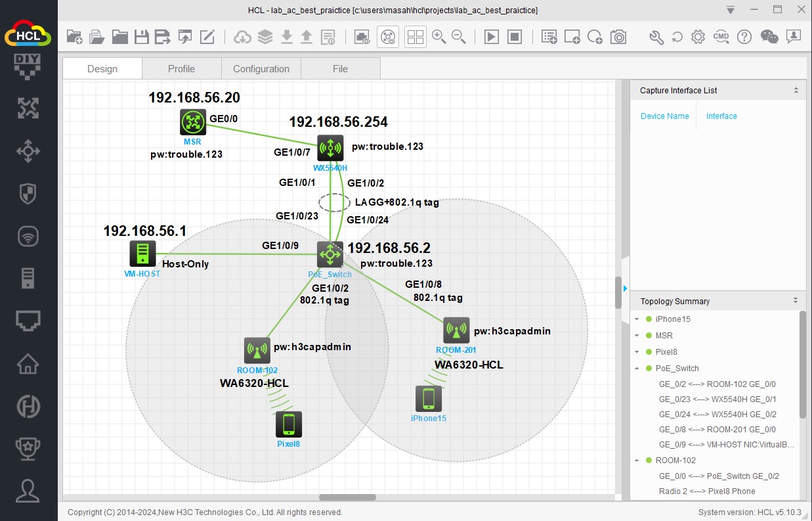Viewport: 812px width, 521px height.
Task: Select the Design tab
Action: tap(102, 68)
